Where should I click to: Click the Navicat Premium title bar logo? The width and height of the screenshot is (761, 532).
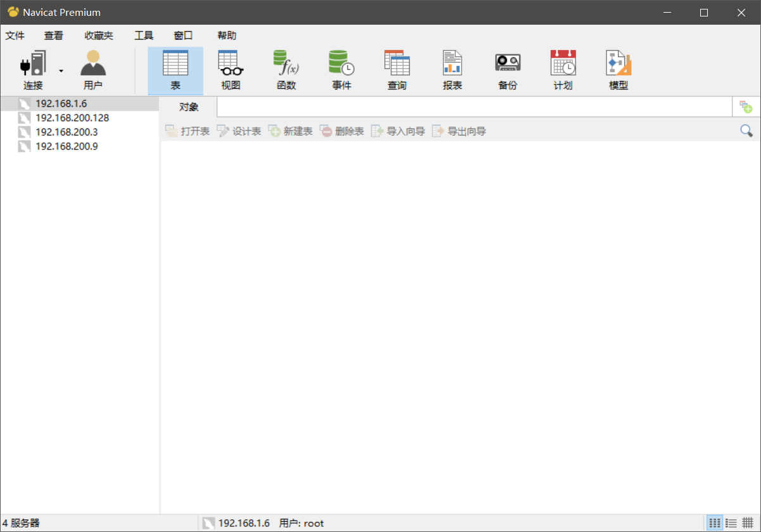[x=13, y=12]
